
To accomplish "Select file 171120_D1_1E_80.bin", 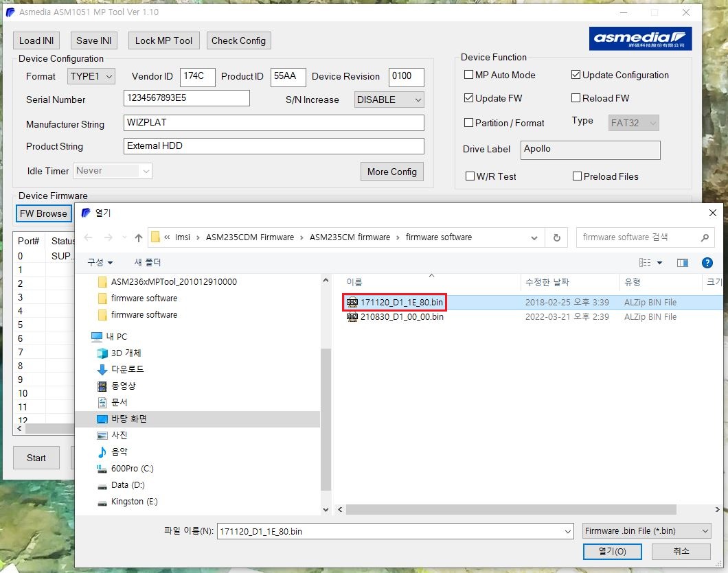I will 395,302.
